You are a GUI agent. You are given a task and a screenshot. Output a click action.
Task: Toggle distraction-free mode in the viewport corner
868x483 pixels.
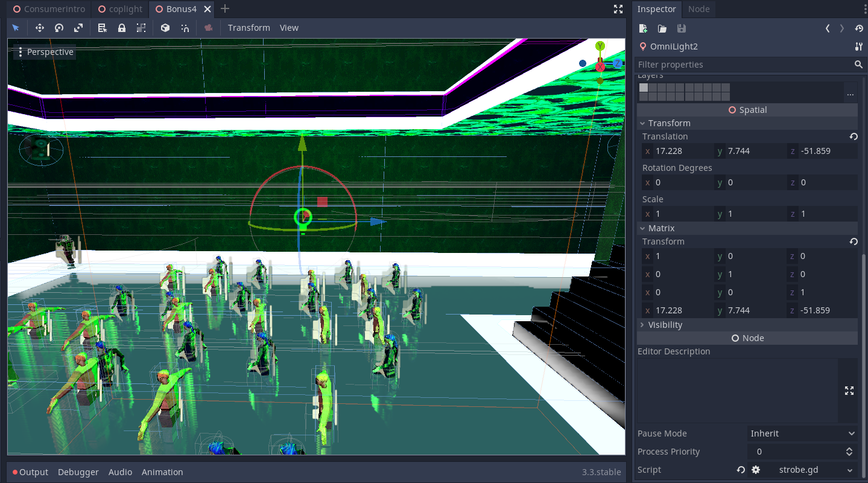pyautogui.click(x=618, y=9)
